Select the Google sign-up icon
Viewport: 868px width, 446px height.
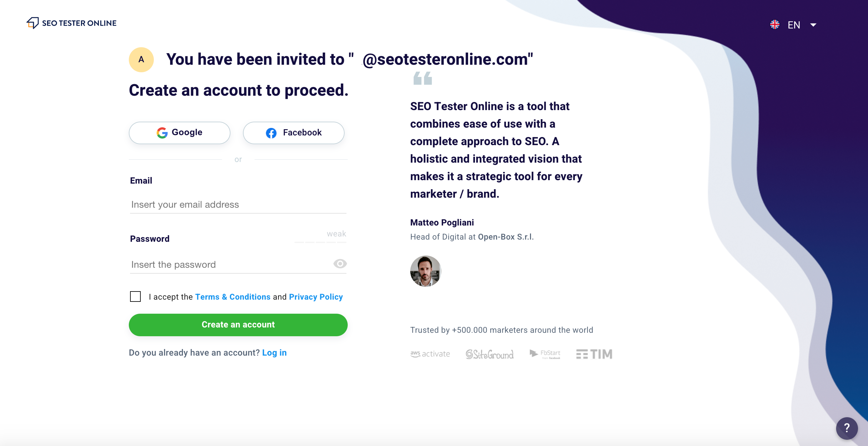click(x=162, y=133)
